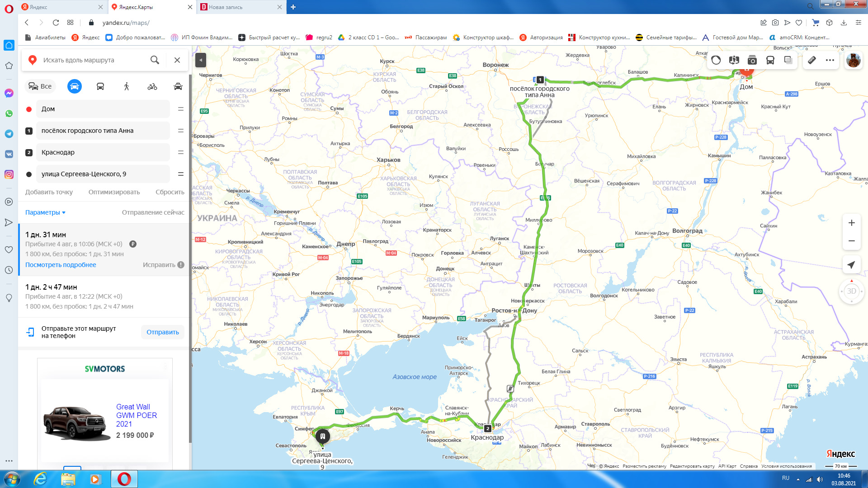Select taxi route mode
The width and height of the screenshot is (868, 488).
[x=178, y=86]
